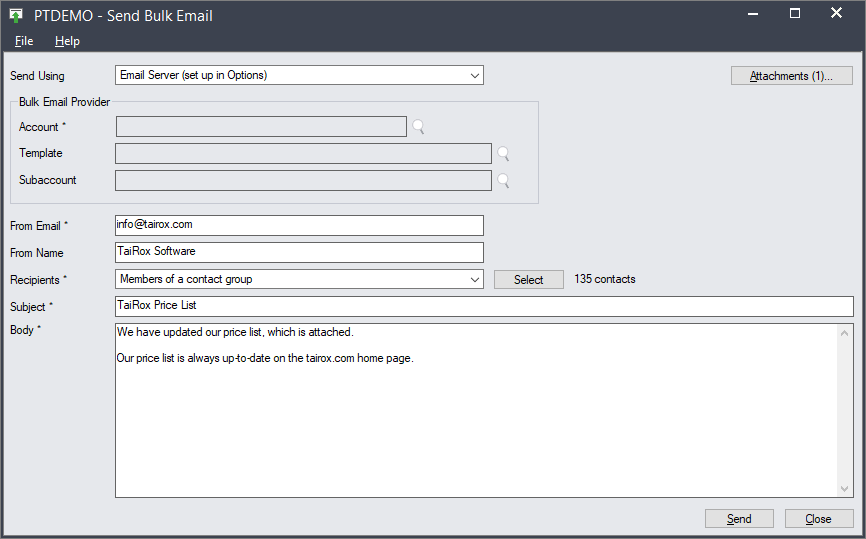Open the Help menu
This screenshot has width=866, height=539.
coord(67,41)
